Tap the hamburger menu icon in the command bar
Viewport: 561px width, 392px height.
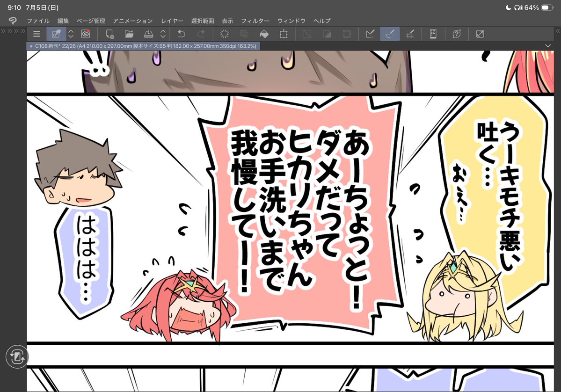[36, 34]
